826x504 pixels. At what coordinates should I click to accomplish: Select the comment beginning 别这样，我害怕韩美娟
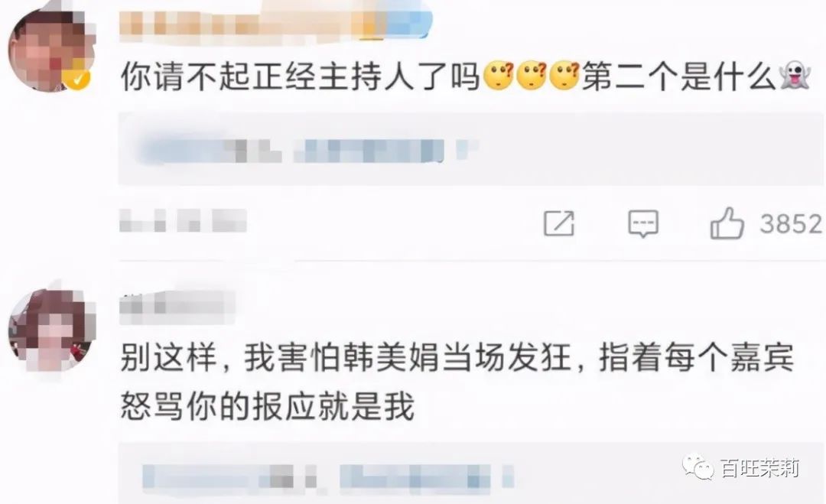(457, 382)
